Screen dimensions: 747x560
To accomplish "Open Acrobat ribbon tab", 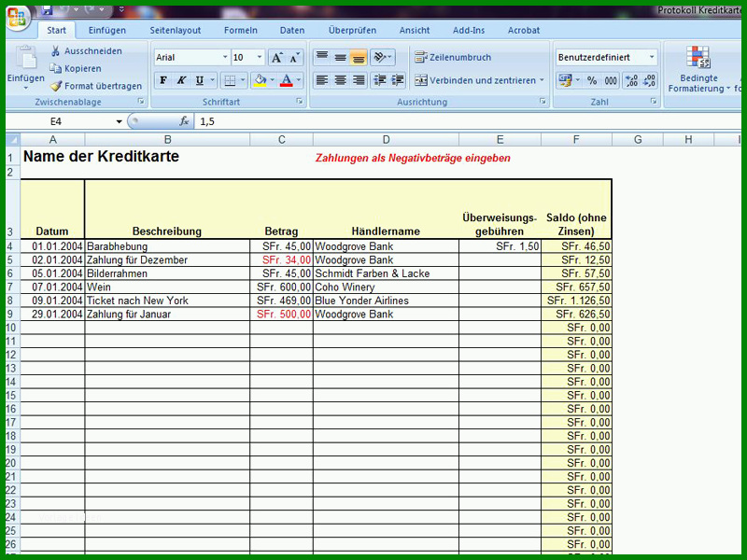I will 524,30.
